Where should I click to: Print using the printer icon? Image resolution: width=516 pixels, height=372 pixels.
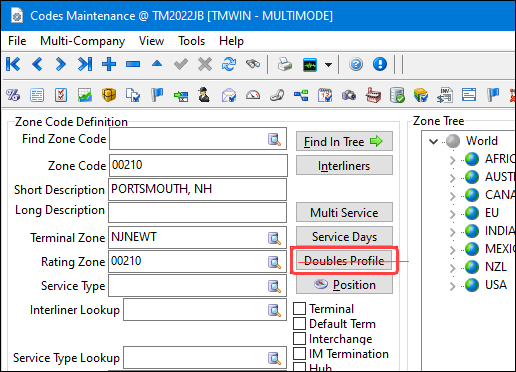click(285, 64)
